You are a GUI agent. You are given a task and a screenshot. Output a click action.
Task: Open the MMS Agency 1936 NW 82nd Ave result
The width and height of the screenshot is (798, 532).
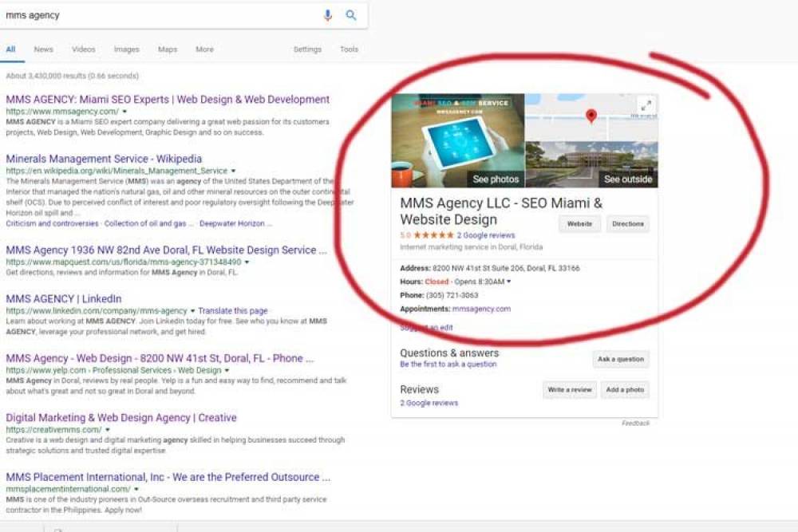[x=166, y=250]
